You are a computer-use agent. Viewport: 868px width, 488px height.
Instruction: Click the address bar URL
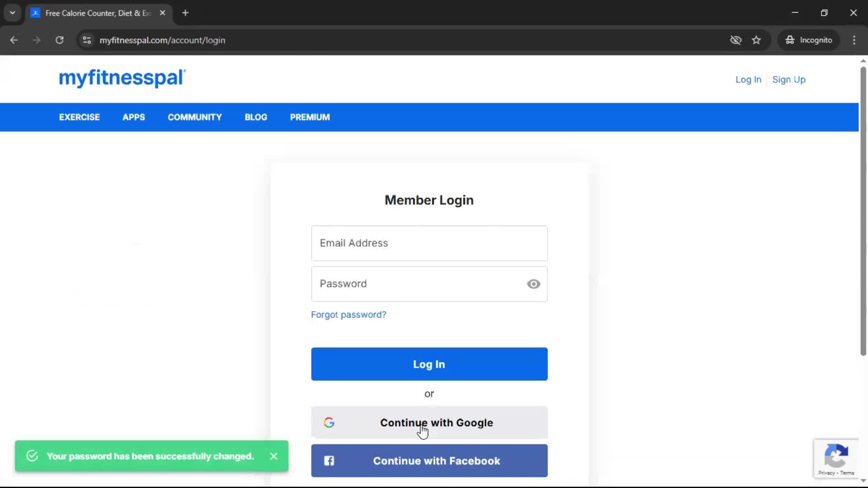click(162, 40)
